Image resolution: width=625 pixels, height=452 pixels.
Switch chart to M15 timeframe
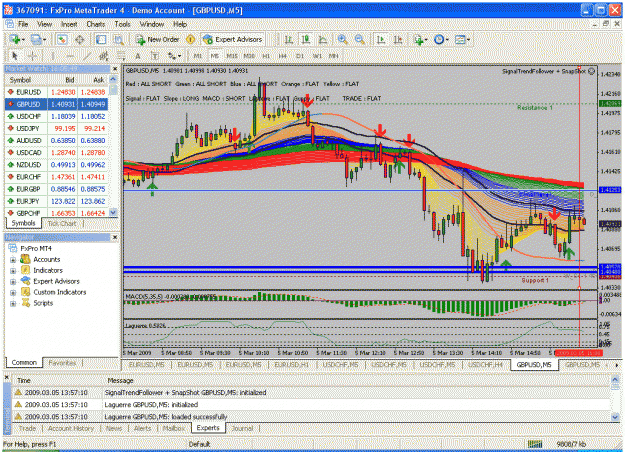[232, 56]
